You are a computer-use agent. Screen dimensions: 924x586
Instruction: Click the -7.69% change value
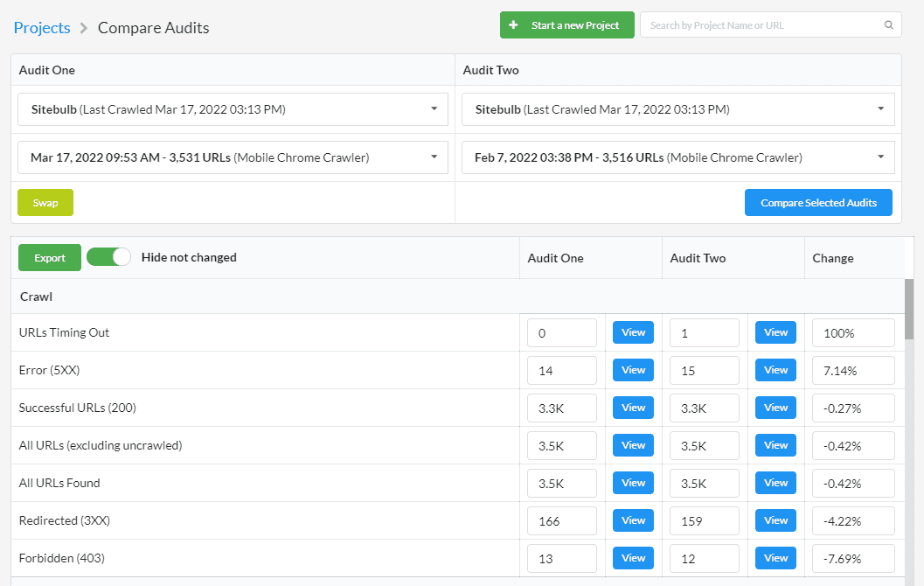(x=853, y=559)
